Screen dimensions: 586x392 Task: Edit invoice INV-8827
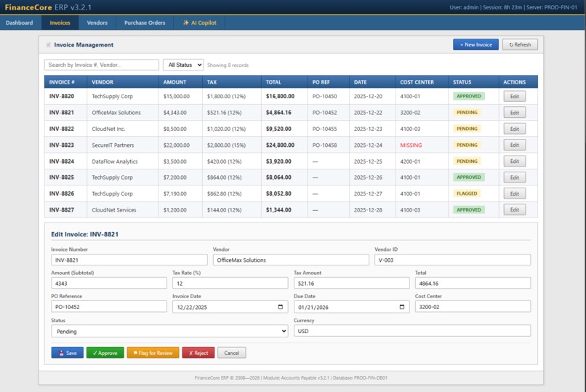[x=514, y=210]
